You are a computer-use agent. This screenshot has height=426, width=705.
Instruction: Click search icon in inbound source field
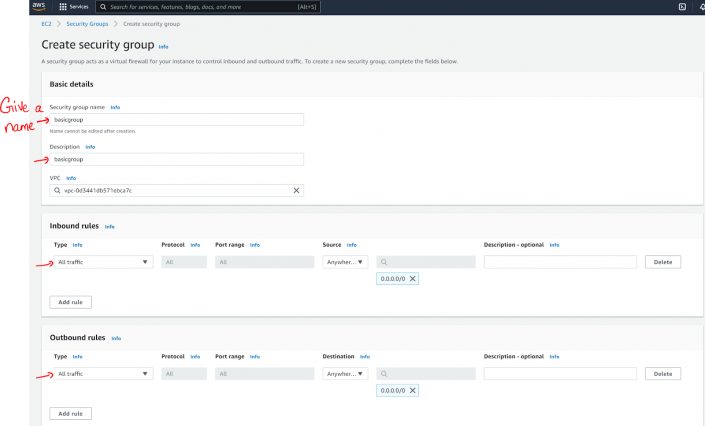click(383, 262)
